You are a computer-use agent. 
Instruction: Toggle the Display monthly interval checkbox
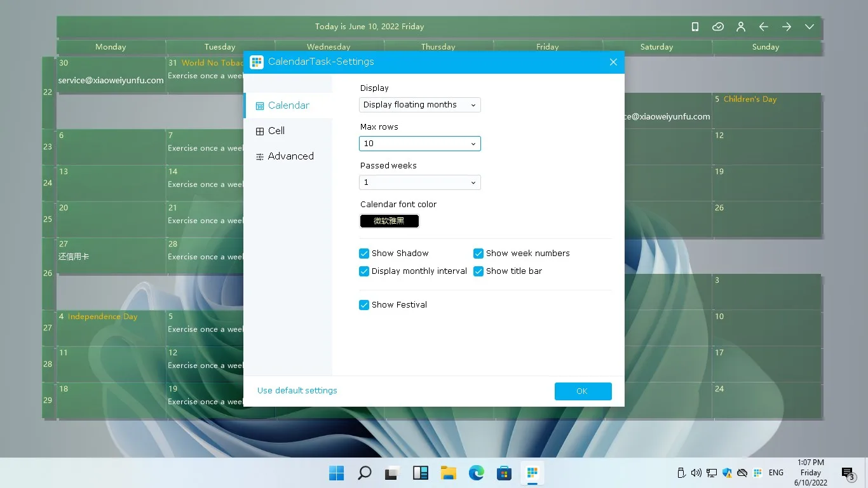(364, 271)
